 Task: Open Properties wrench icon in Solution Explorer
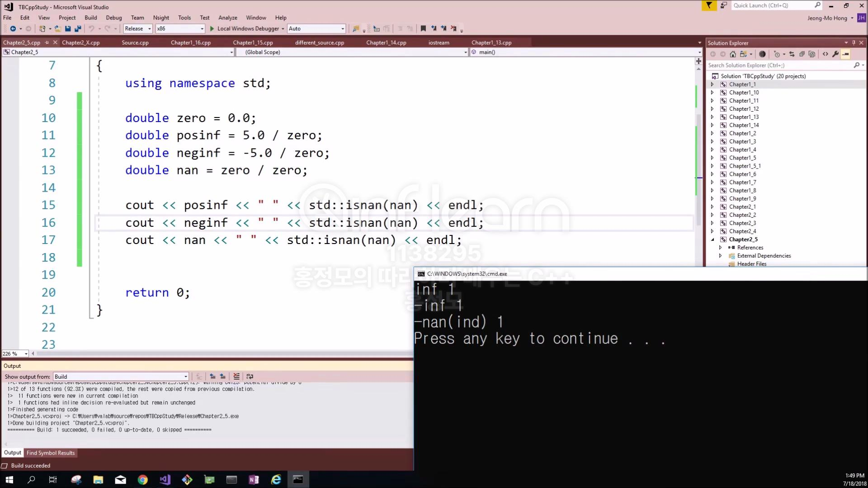coord(835,54)
